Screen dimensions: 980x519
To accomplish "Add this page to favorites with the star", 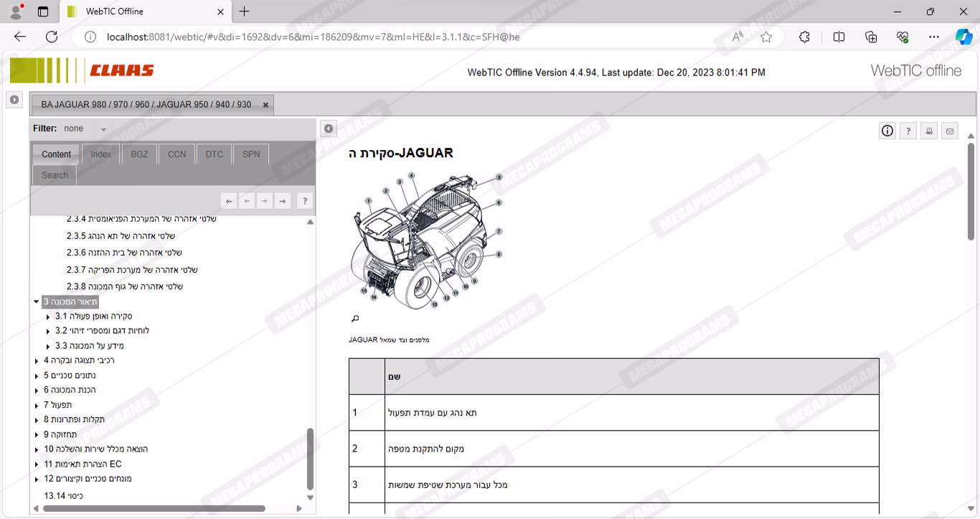I will click(766, 37).
